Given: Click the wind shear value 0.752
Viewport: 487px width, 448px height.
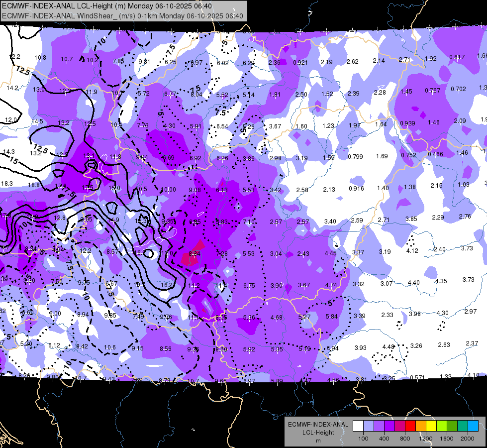Looking at the screenshot, I should [x=409, y=155].
